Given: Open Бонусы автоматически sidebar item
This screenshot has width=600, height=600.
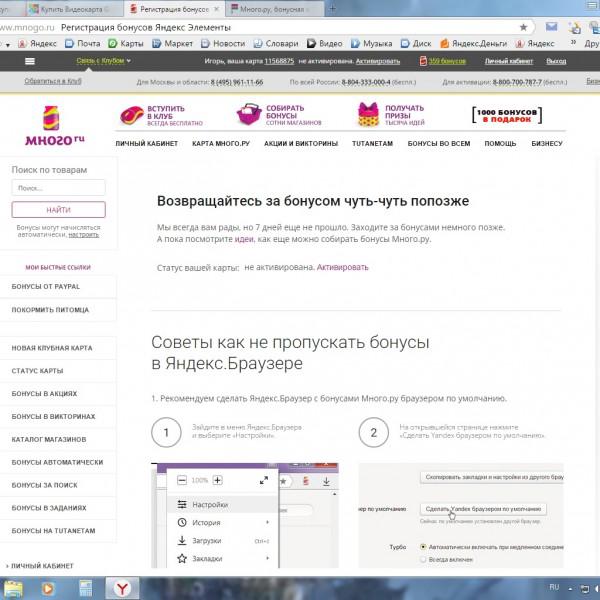Looking at the screenshot, I should pyautogui.click(x=58, y=462).
